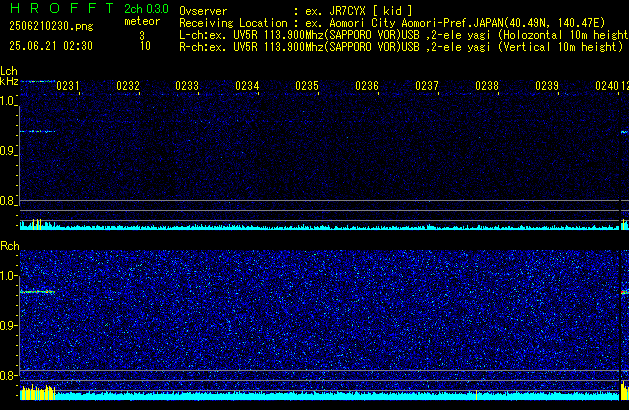Image resolution: width=629 pixels, height=410 pixels.
Task: Select the 0238 time marker
Action: click(487, 86)
